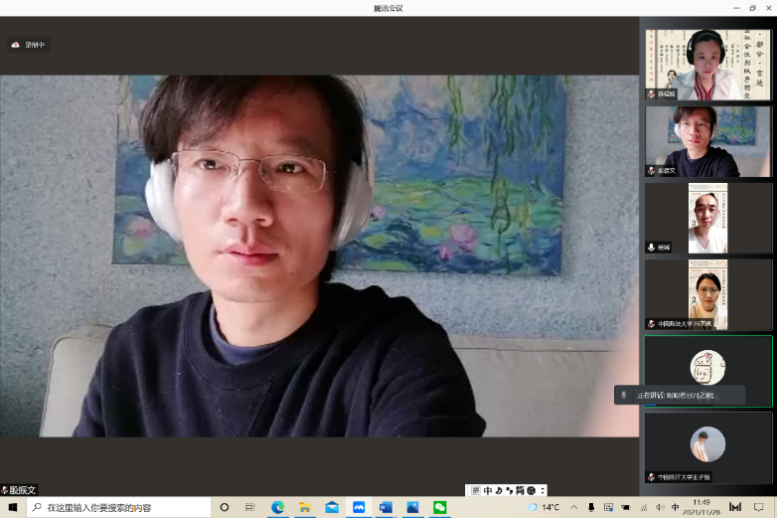Click the Windows Start button
The width and height of the screenshot is (777, 518).
(13, 508)
